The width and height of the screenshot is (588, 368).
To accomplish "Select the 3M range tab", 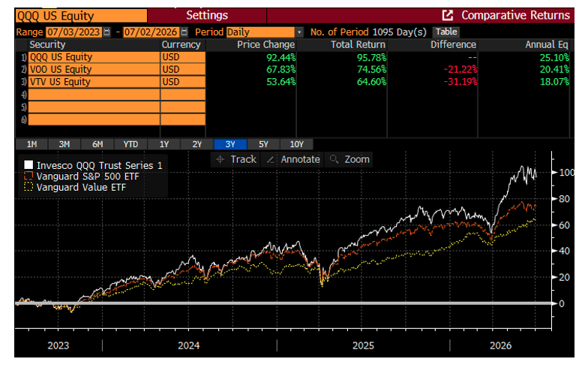I will coord(64,144).
